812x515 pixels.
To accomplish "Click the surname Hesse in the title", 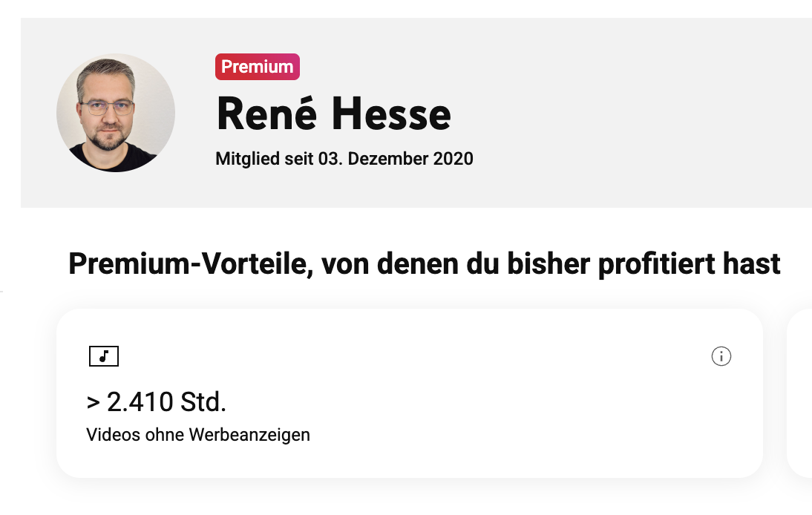I will 391,114.
